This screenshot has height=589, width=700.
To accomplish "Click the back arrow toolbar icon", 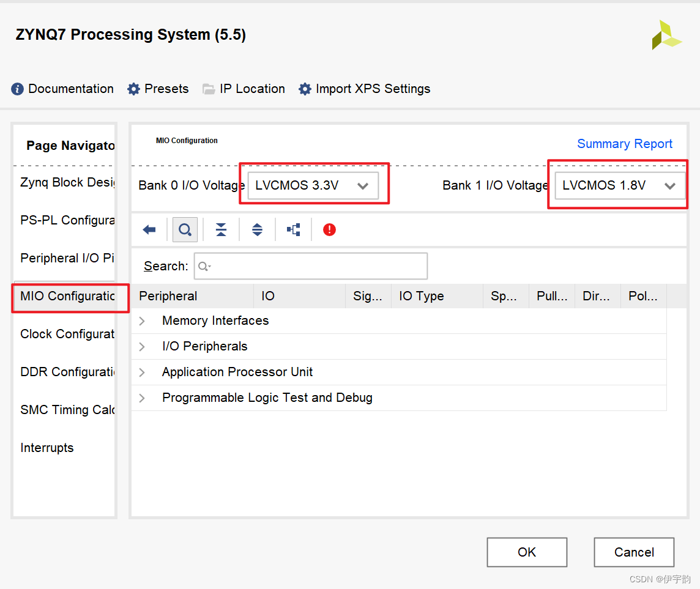I will (149, 230).
